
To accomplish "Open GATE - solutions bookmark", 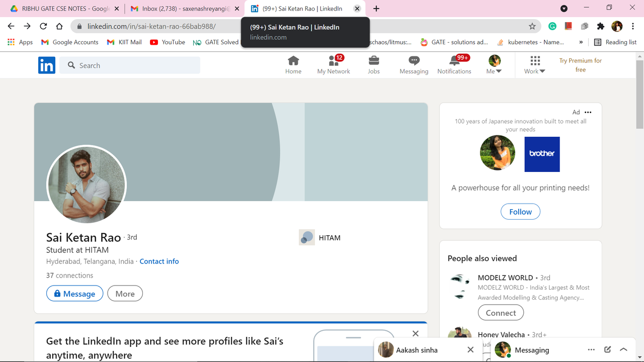I will (454, 42).
